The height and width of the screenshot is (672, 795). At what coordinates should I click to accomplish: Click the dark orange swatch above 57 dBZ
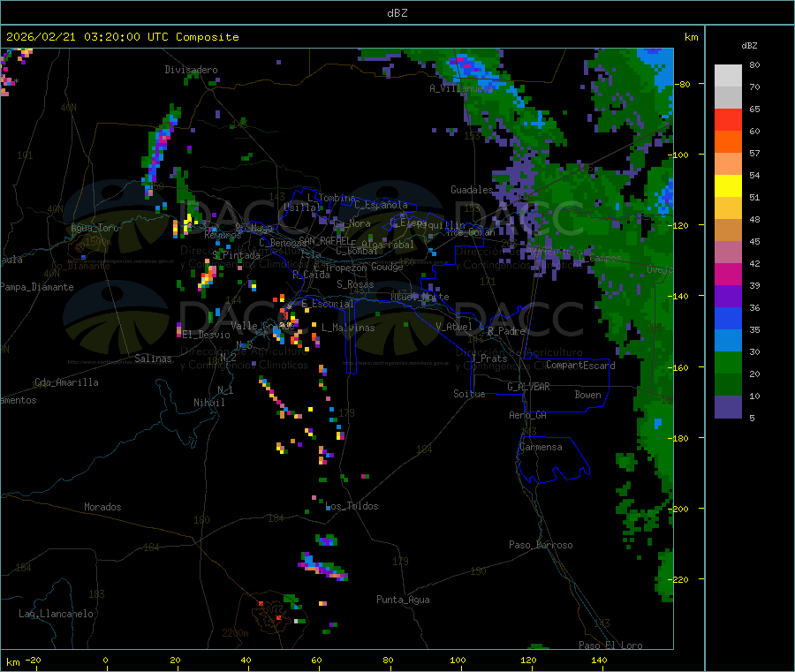click(x=728, y=142)
